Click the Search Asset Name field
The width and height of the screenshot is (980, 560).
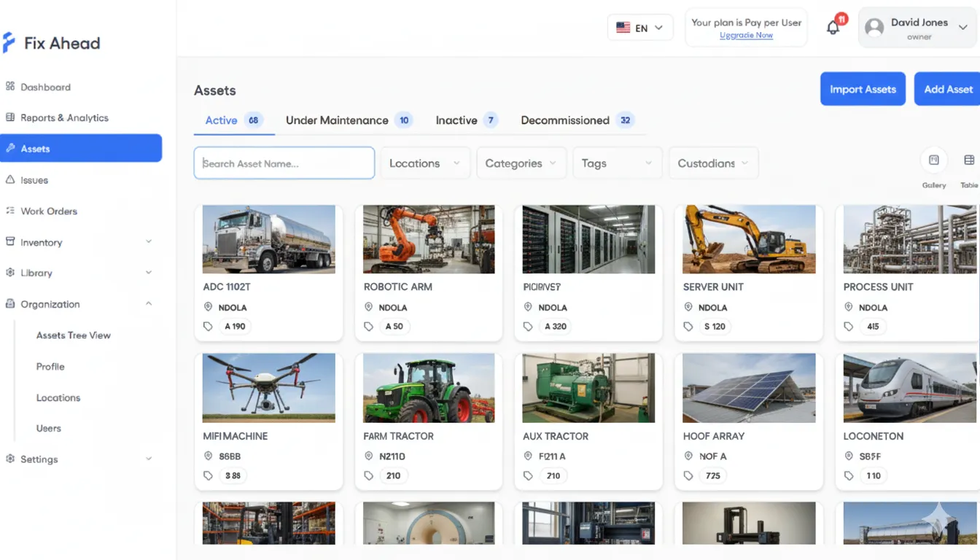[284, 163]
